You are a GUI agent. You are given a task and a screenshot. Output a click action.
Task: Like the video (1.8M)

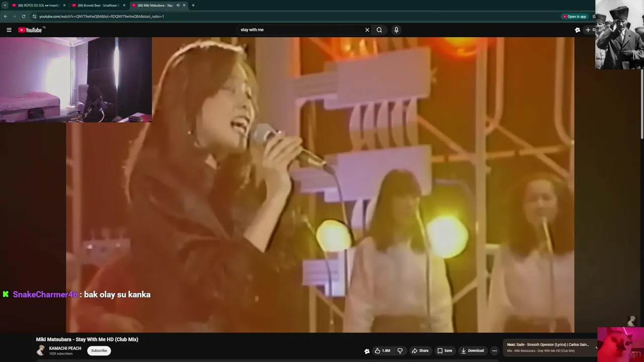click(x=382, y=350)
